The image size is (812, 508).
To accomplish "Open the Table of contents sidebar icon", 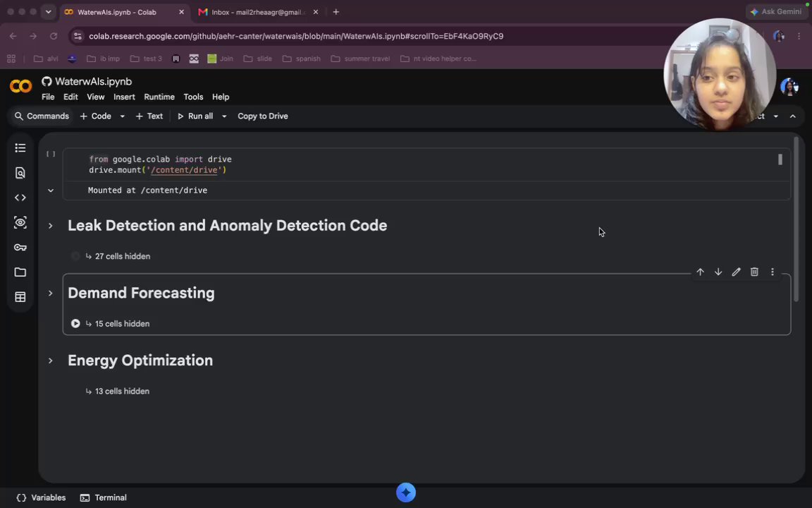I will tap(20, 148).
